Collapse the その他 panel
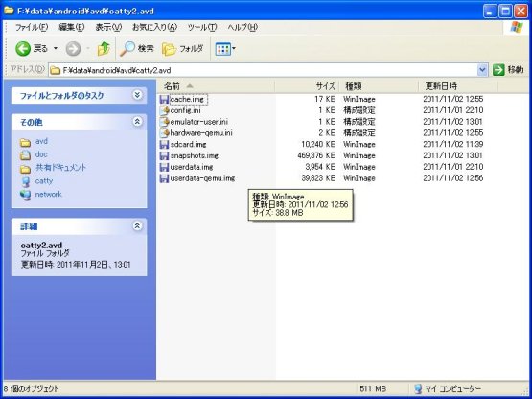 pyautogui.click(x=137, y=122)
